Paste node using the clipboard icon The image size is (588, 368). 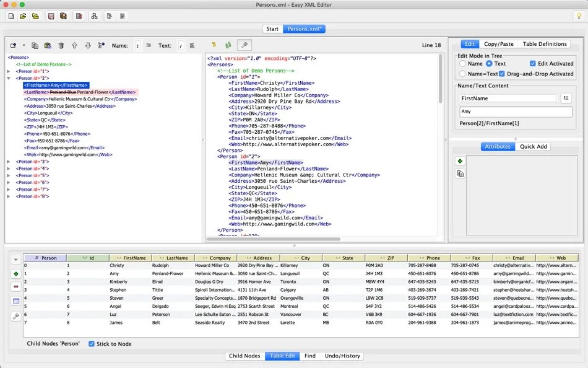(x=48, y=45)
